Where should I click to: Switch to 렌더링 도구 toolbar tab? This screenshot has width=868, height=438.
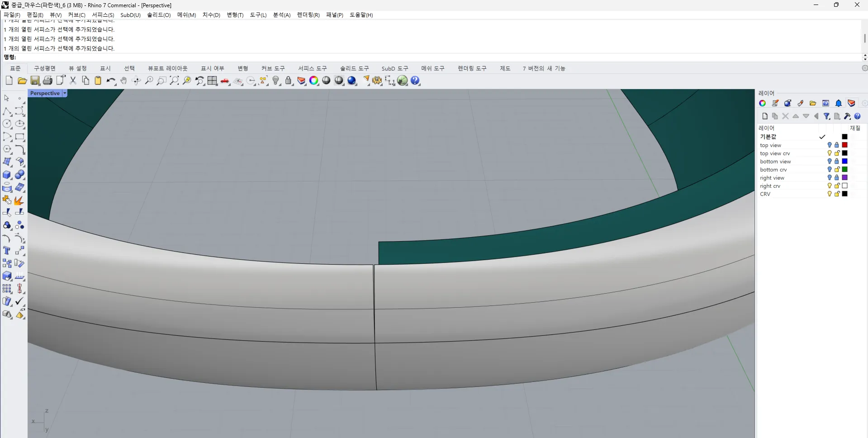472,68
